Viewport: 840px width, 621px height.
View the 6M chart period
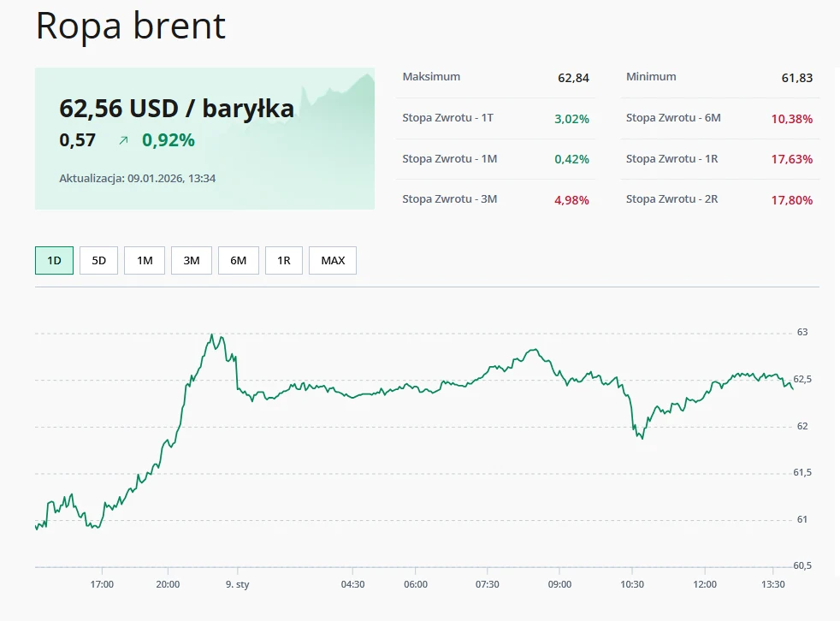tap(238, 260)
